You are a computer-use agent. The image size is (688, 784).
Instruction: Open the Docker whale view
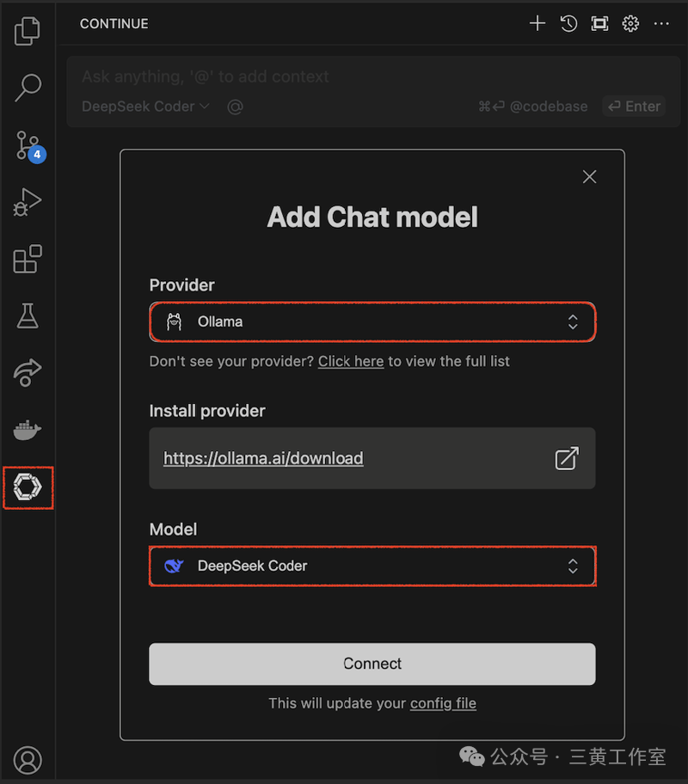click(28, 430)
